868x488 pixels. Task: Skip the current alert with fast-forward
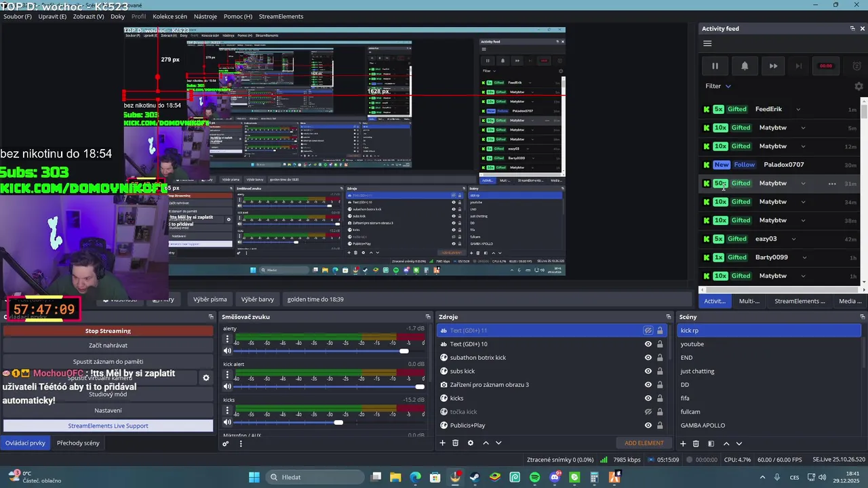click(773, 66)
